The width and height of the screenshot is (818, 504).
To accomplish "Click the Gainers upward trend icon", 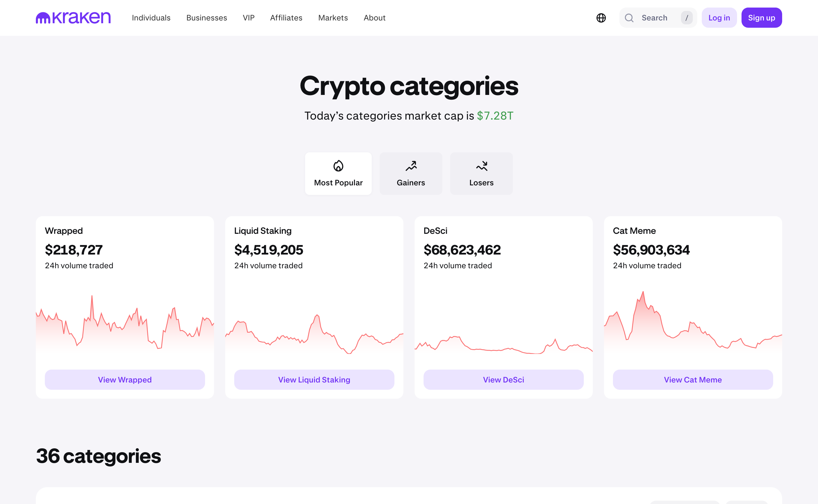I will pos(411,166).
